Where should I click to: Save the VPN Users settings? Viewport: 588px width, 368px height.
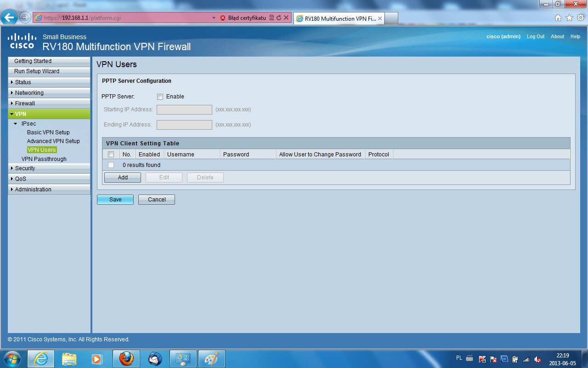pyautogui.click(x=115, y=200)
